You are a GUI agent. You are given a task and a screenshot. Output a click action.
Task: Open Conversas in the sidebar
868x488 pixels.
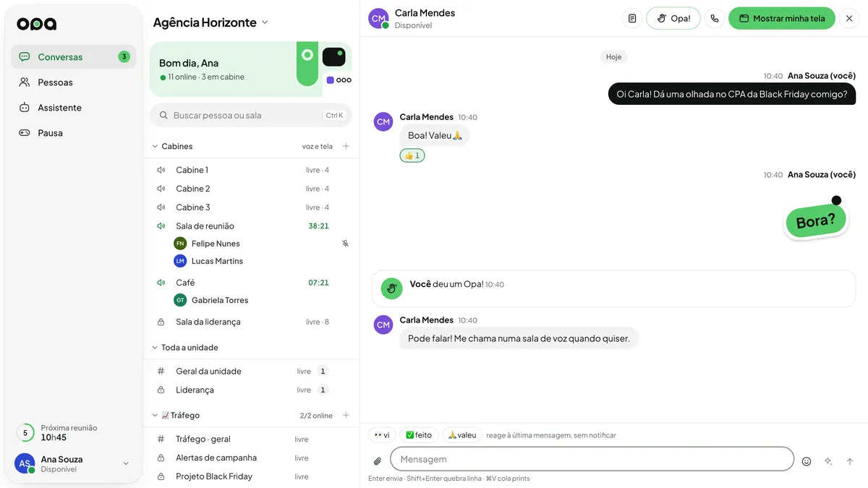point(74,57)
